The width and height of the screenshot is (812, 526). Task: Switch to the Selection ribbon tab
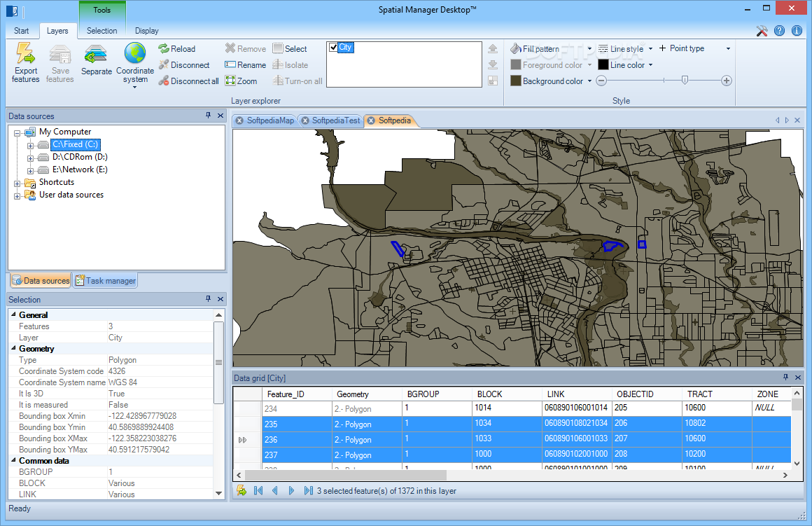pyautogui.click(x=101, y=31)
